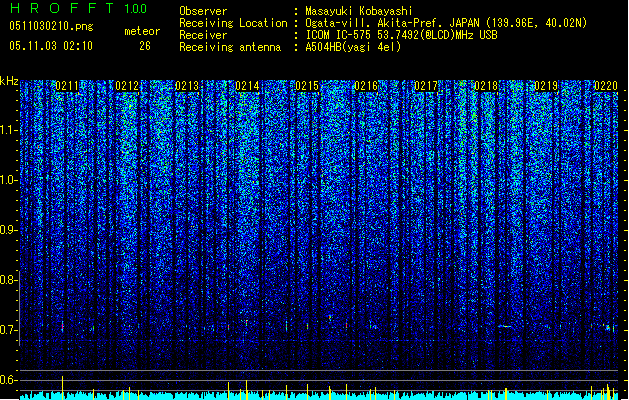Click observer name Masayuki Kobayashi
Image resolution: width=629 pixels, height=400 pixels.
click(x=359, y=11)
